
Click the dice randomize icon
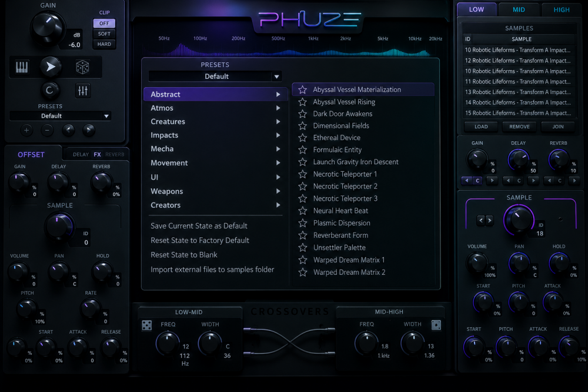82,68
